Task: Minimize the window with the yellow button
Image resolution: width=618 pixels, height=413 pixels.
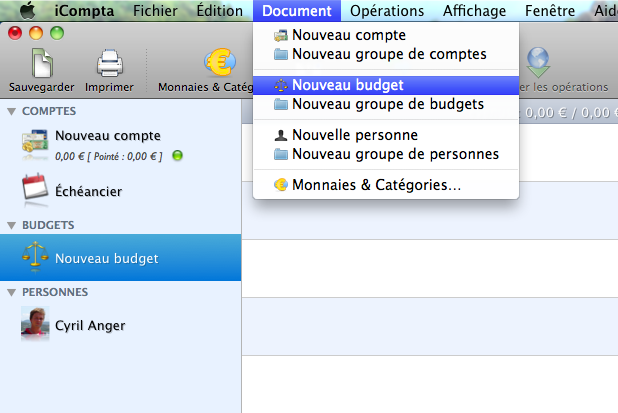Action: point(36,33)
